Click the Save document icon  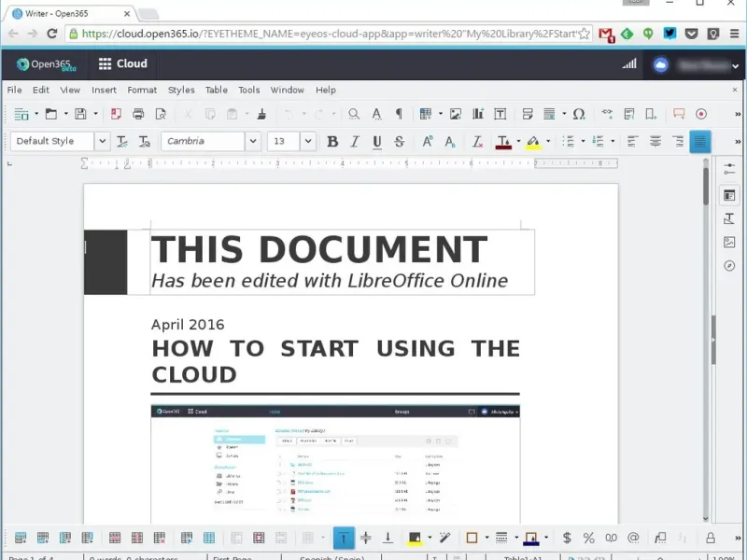point(80,114)
